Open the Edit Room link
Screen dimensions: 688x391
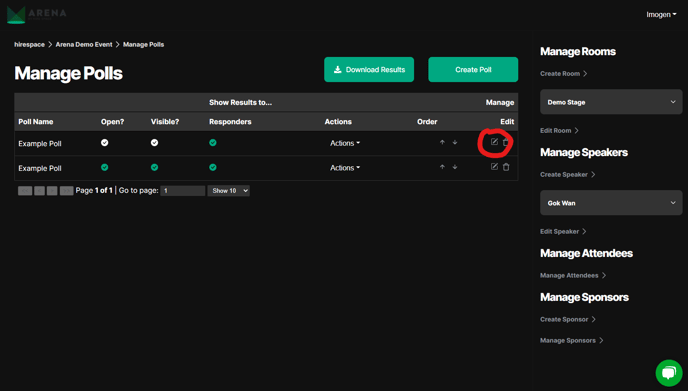559,130
